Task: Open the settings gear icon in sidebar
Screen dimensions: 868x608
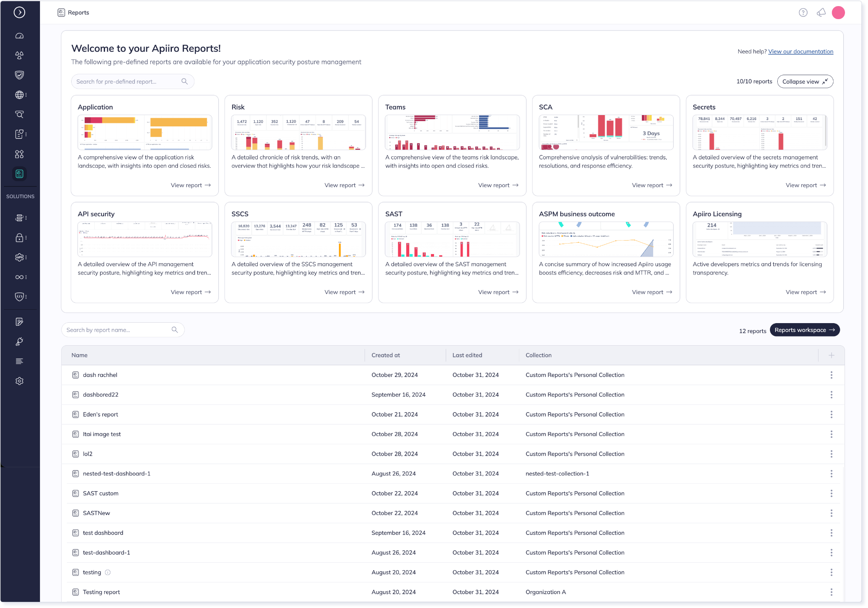Action: point(20,381)
